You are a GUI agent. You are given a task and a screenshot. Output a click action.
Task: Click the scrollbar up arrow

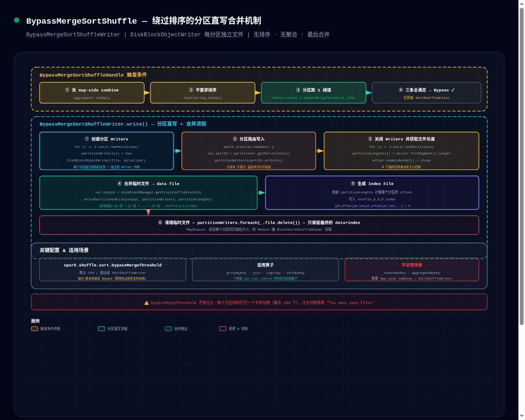click(x=521, y=3)
